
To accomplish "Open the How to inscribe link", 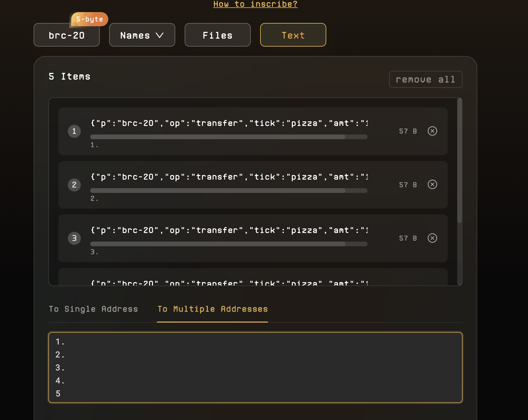I will click(x=255, y=4).
